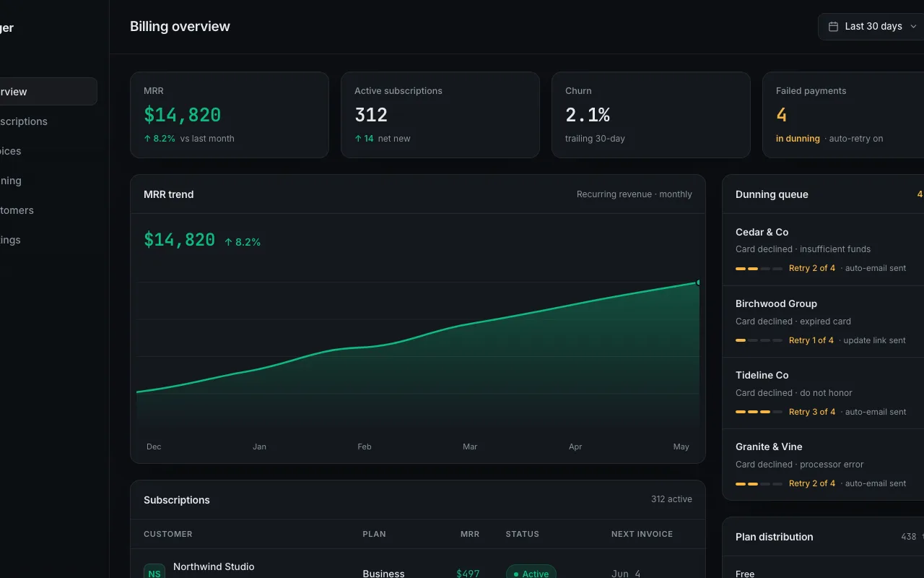Click 'update link sent' under Birchwood Group
This screenshot has height=578, width=924.
point(874,340)
